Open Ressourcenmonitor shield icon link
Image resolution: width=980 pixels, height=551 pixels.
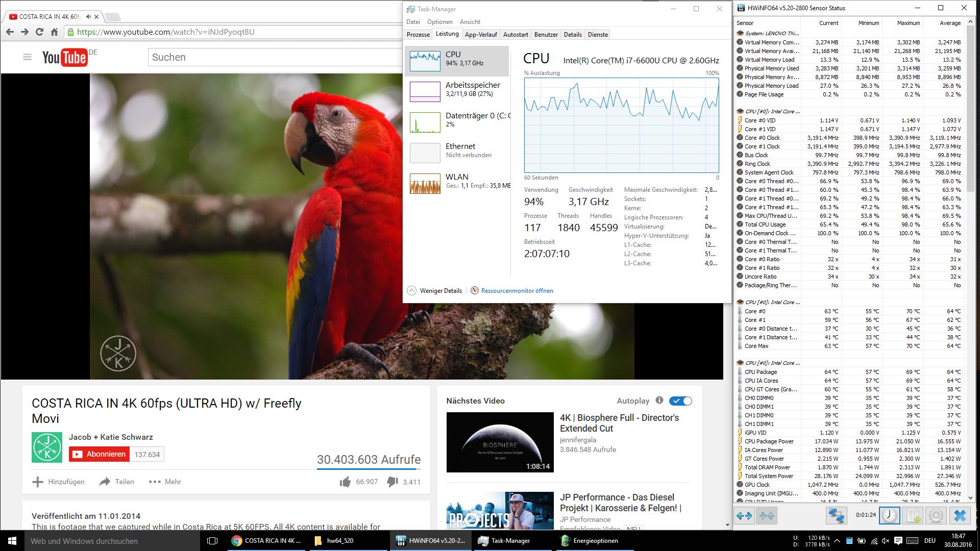point(475,291)
